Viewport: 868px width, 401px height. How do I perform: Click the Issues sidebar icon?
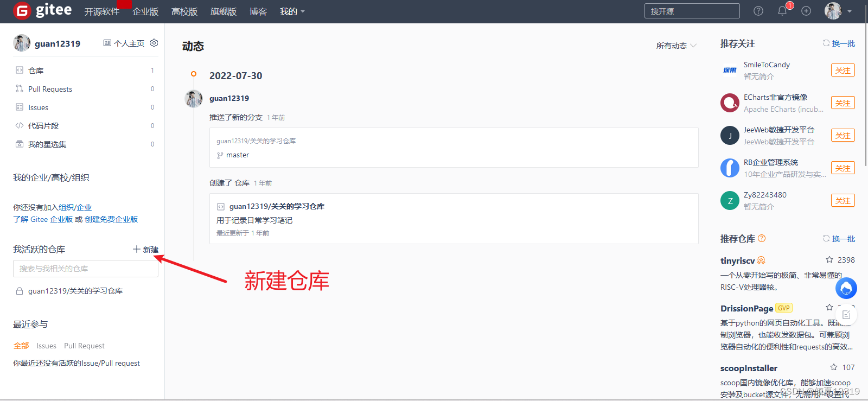20,107
